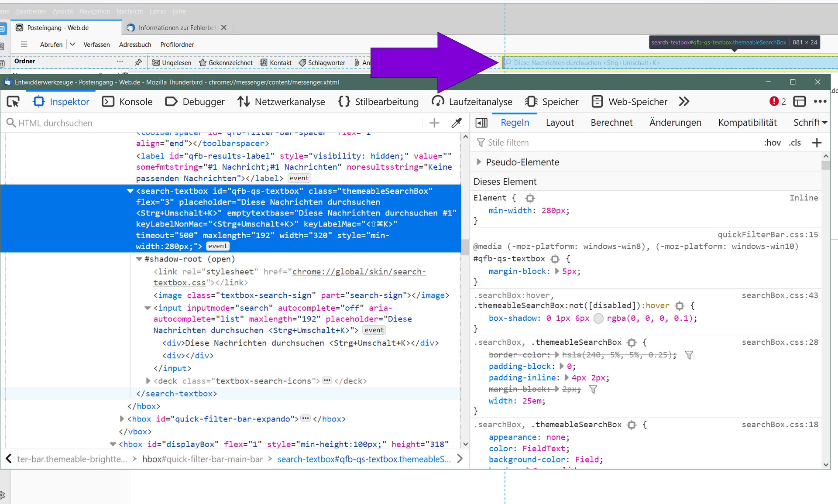Click the element picker icon
This screenshot has width=838, height=504.
tap(13, 102)
